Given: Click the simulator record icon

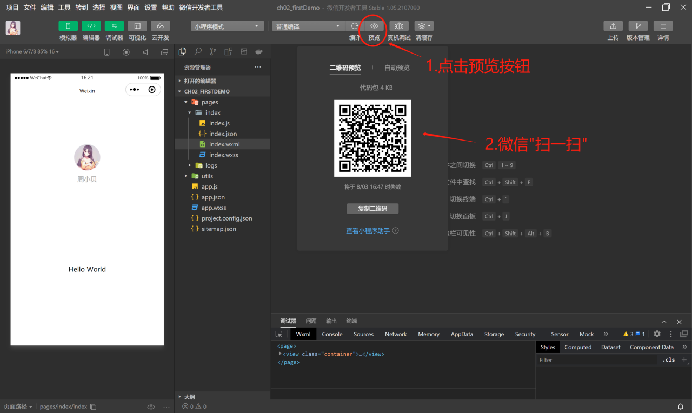Looking at the screenshot, I should click(x=126, y=52).
